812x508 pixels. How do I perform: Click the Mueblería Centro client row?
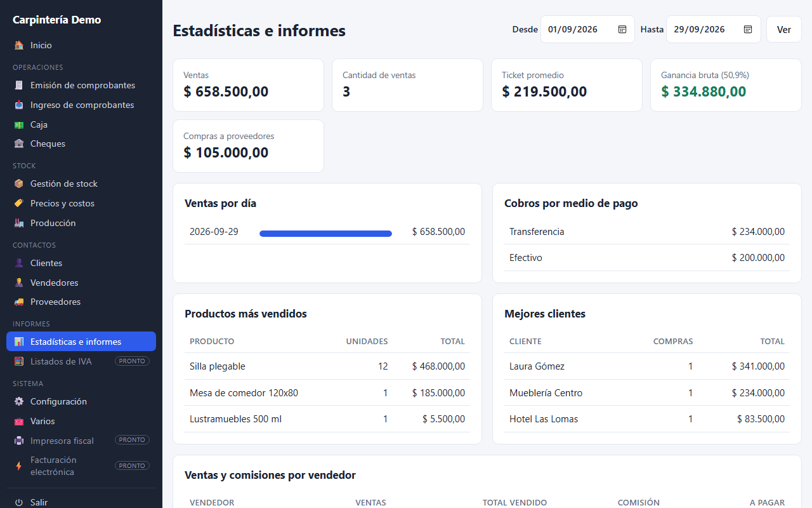[647, 393]
